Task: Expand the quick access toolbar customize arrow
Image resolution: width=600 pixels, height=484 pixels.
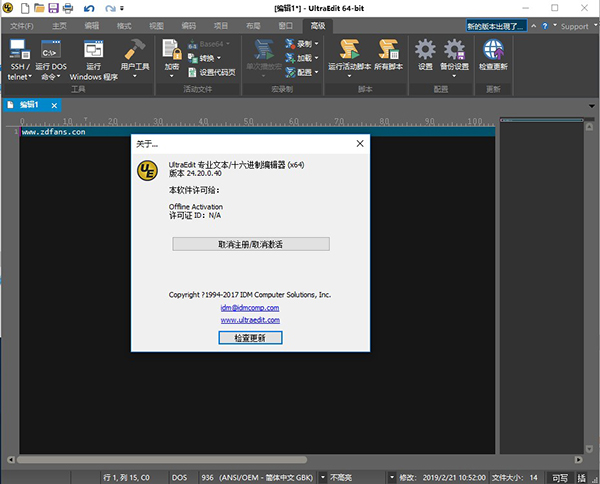Action: click(x=122, y=8)
